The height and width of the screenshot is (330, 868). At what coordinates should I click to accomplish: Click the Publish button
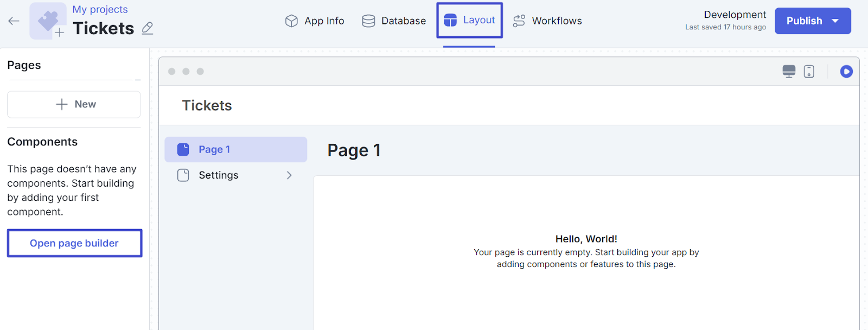(803, 21)
